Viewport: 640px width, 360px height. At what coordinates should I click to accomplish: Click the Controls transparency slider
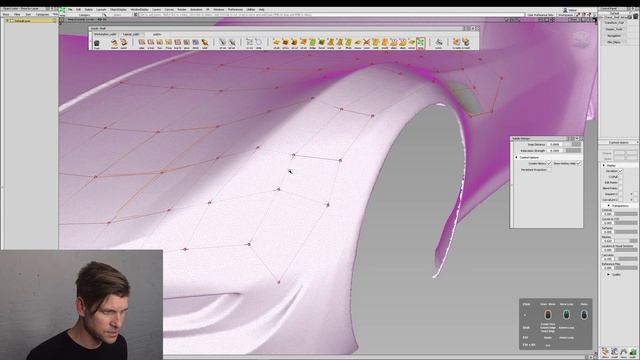(626, 214)
